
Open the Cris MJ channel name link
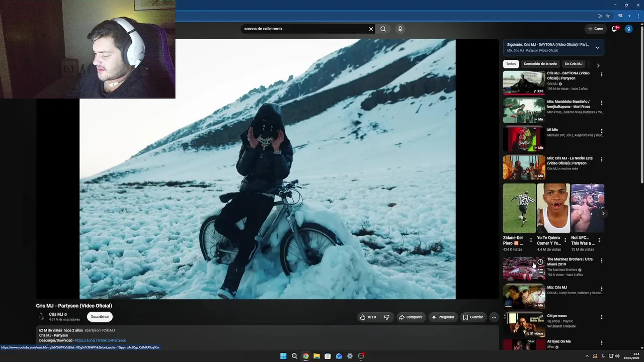coord(56,314)
